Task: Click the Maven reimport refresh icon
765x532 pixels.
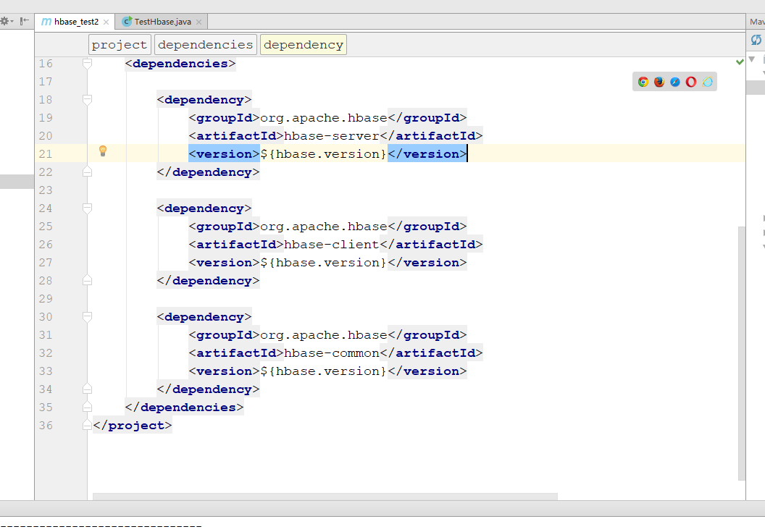Action: [x=756, y=40]
